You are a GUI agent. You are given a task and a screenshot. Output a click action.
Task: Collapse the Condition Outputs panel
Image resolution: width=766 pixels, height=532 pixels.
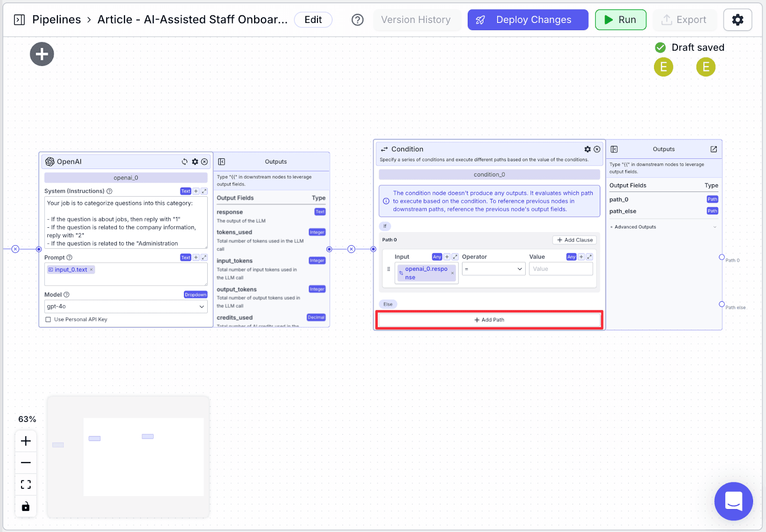[614, 149]
